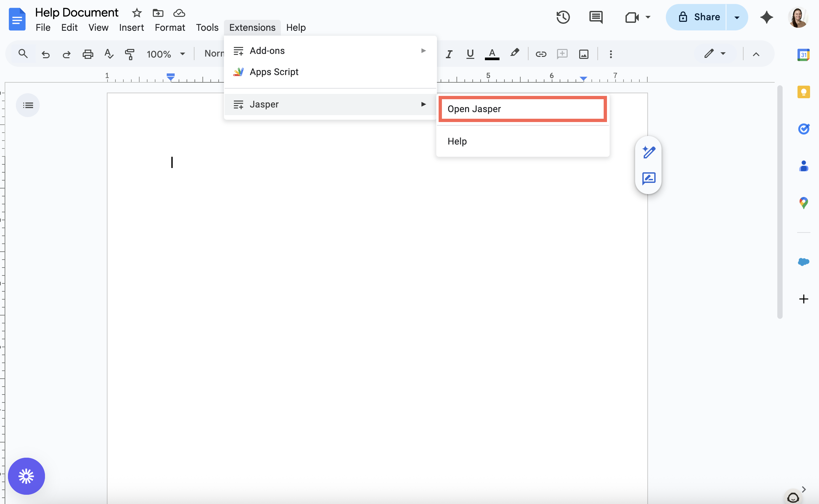The width and height of the screenshot is (819, 504).
Task: Close the Extensions menu
Action: 252,27
